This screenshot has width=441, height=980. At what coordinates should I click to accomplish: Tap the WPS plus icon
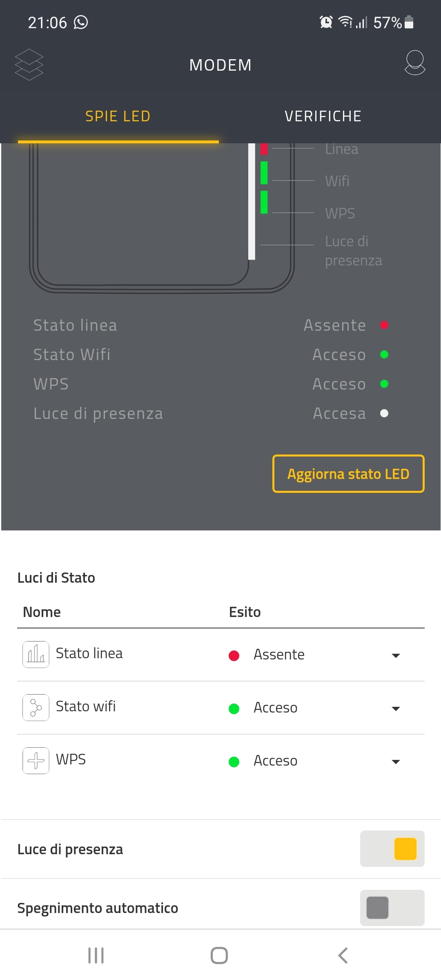[x=36, y=761]
